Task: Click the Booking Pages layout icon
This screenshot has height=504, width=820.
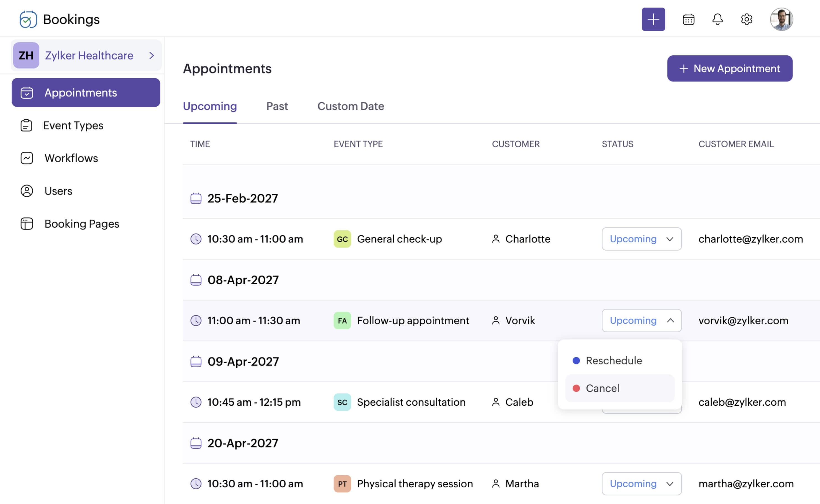Action: pos(27,224)
